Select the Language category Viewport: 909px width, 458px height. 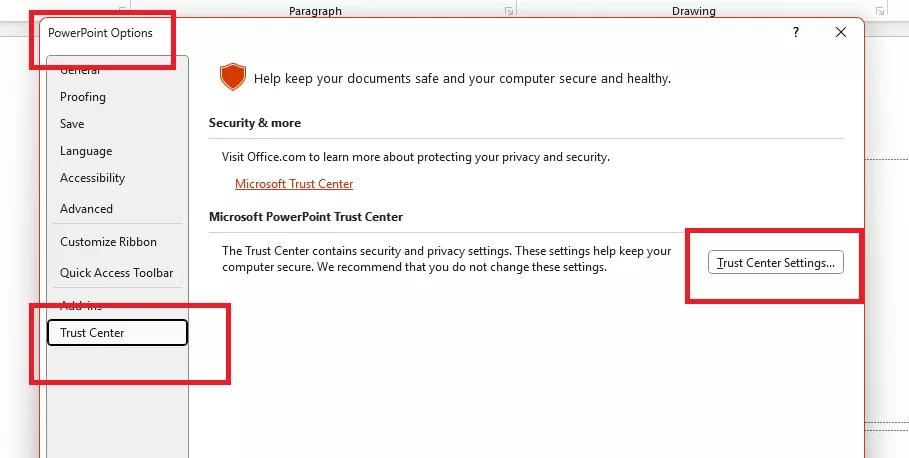tap(86, 151)
